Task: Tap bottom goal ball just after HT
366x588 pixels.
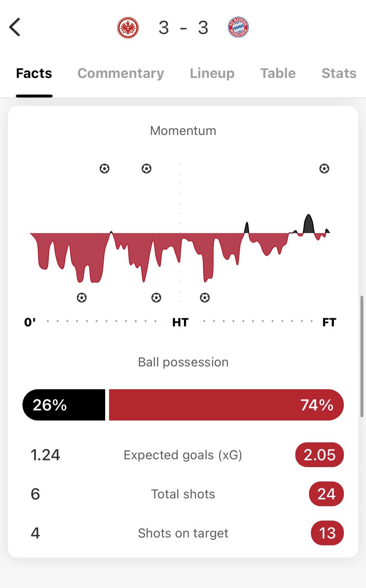Action: click(205, 298)
